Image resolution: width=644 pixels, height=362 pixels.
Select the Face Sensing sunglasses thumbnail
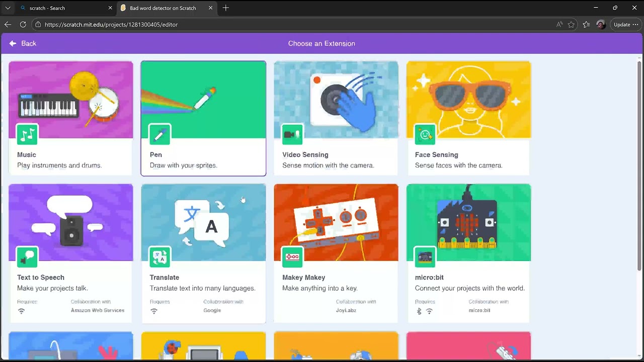469,100
